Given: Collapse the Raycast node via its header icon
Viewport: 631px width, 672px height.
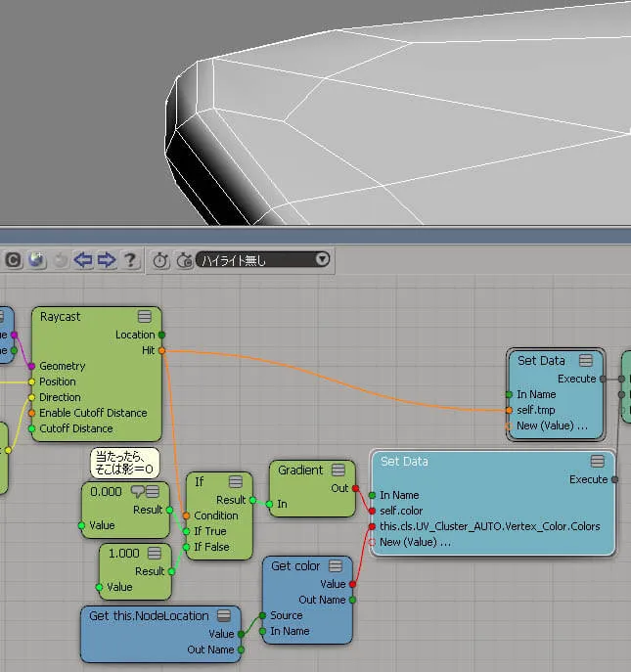Looking at the screenshot, I should pyautogui.click(x=145, y=316).
